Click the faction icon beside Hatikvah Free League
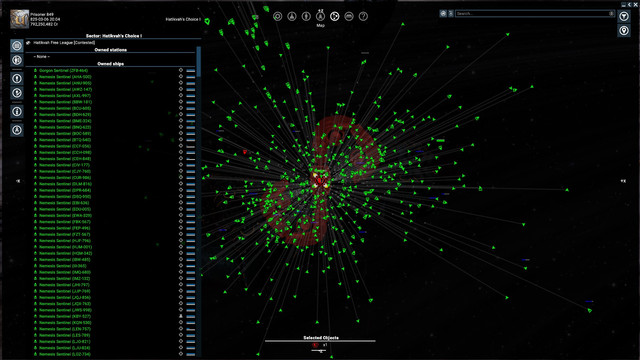The height and width of the screenshot is (360, 640). [29, 42]
